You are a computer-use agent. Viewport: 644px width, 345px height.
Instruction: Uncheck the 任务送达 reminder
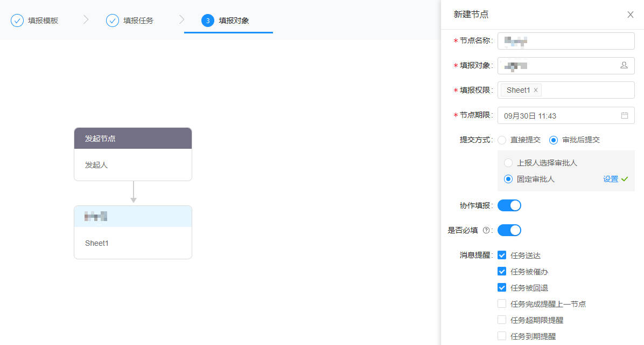pyautogui.click(x=501, y=255)
